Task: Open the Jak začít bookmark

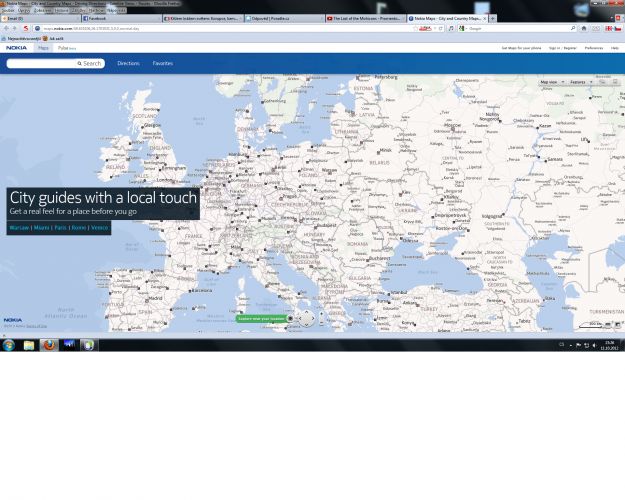Action: 54,39
